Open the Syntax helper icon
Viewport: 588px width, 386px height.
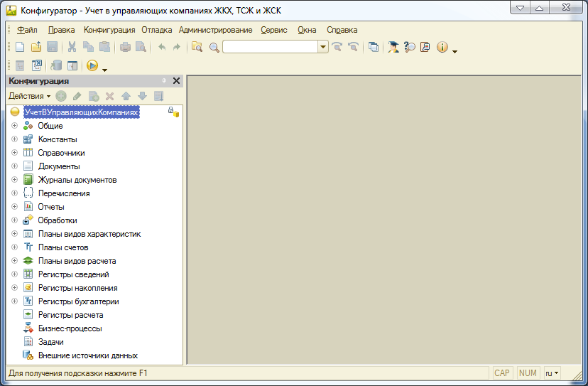tap(410, 47)
